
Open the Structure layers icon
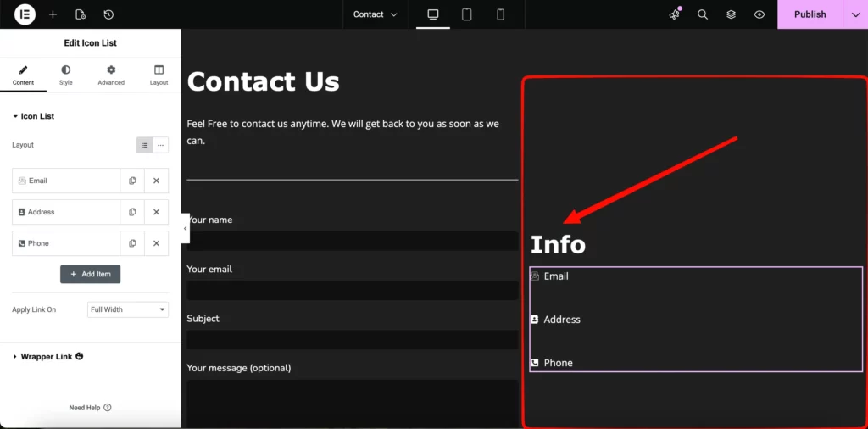pyautogui.click(x=732, y=14)
